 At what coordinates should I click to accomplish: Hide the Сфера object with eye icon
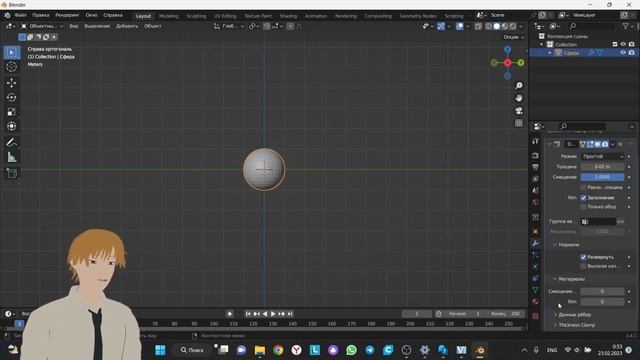[x=623, y=53]
